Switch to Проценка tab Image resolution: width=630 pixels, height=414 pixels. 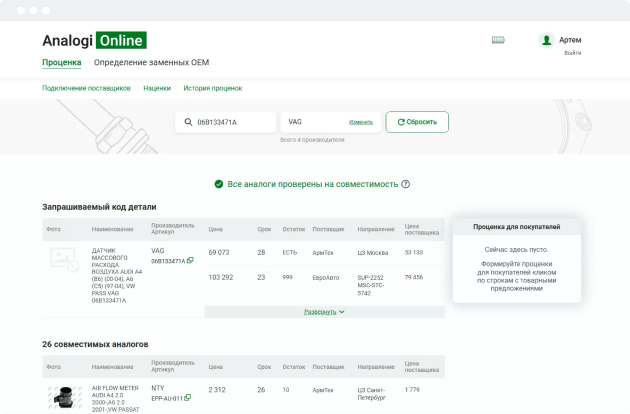point(62,62)
